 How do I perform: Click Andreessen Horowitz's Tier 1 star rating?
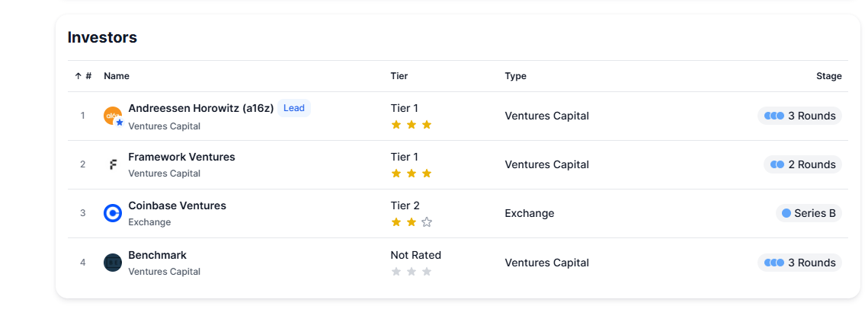click(411, 125)
